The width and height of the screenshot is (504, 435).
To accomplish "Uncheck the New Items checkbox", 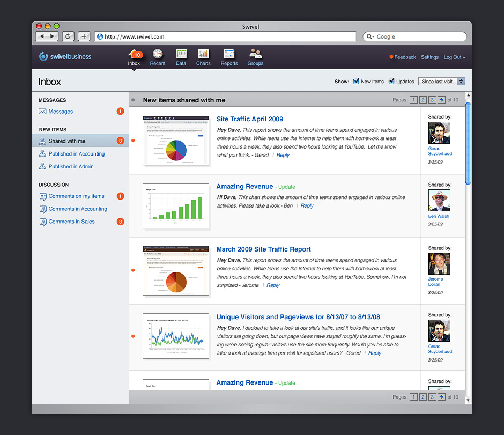I will (x=356, y=82).
